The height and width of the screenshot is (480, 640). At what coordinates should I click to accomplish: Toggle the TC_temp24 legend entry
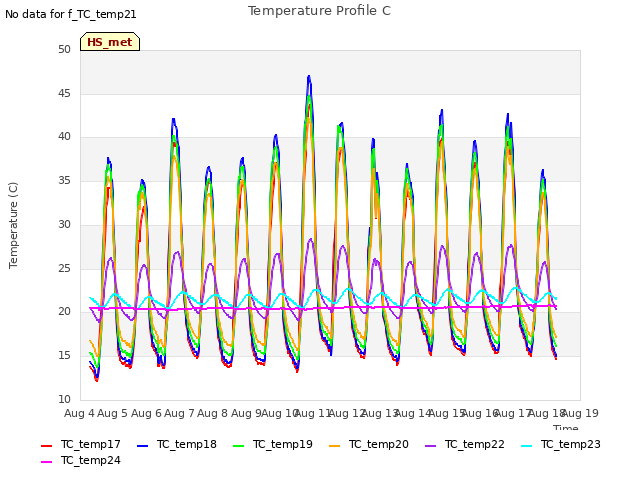coord(81,460)
